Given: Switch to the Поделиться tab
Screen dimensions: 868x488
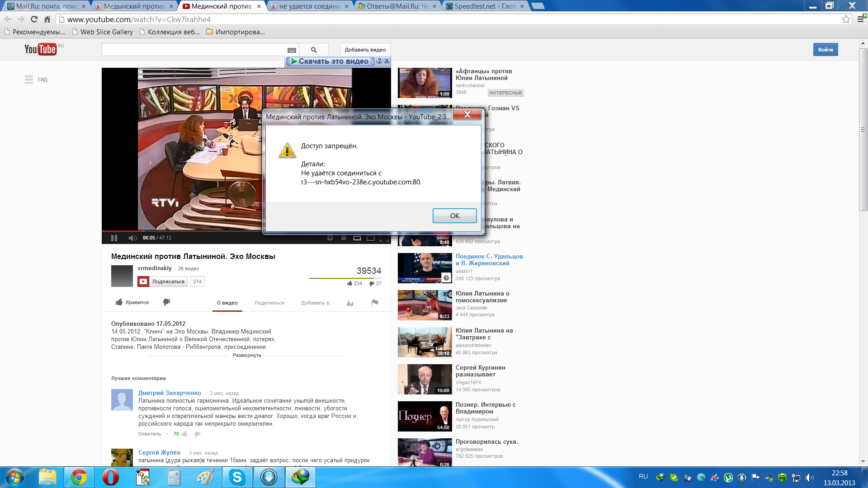Looking at the screenshot, I should (x=269, y=303).
